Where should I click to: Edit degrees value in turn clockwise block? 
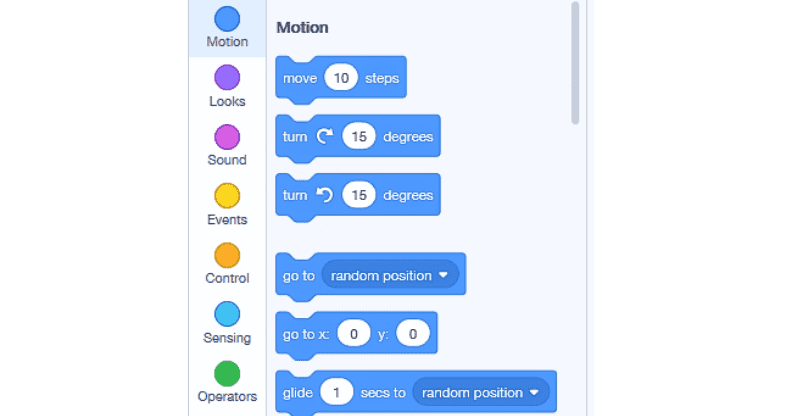[x=359, y=137]
